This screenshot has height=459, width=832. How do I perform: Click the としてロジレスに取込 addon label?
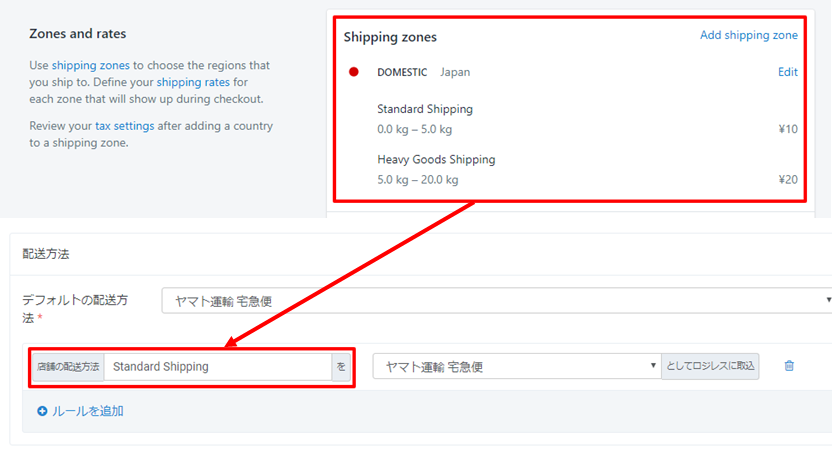(x=710, y=366)
